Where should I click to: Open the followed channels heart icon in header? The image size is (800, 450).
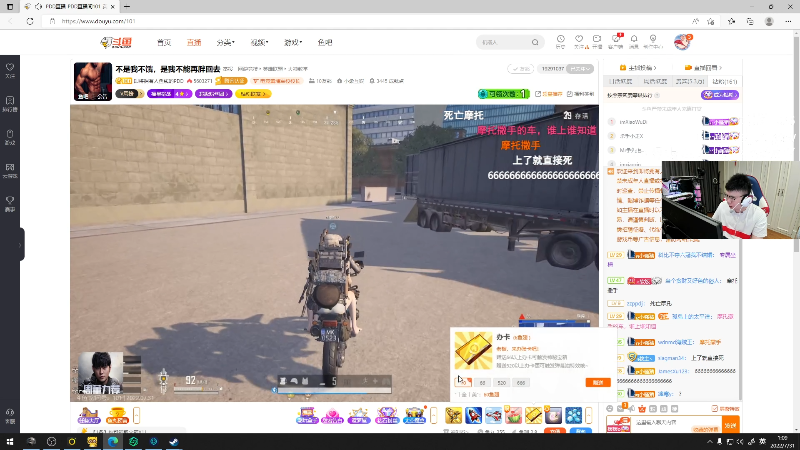(x=579, y=39)
